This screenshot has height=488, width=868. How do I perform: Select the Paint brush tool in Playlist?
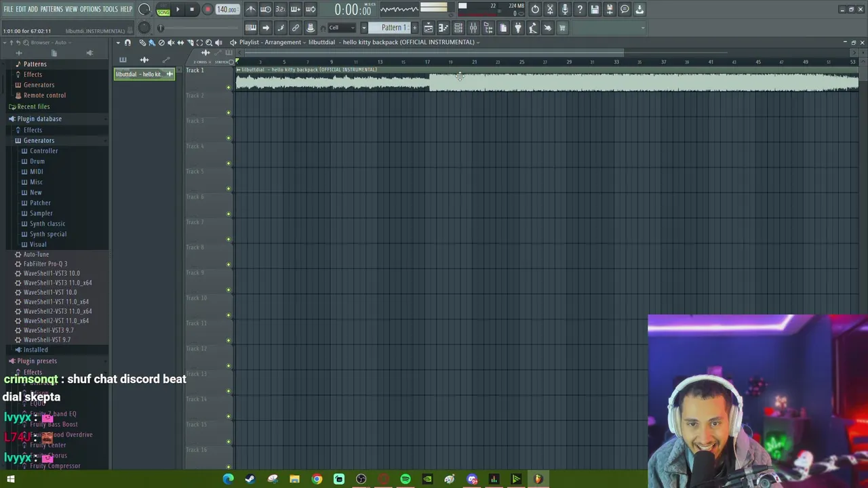pos(152,43)
